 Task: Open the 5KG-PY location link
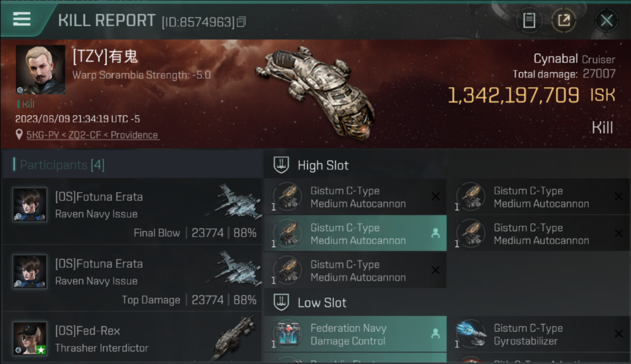pos(92,135)
